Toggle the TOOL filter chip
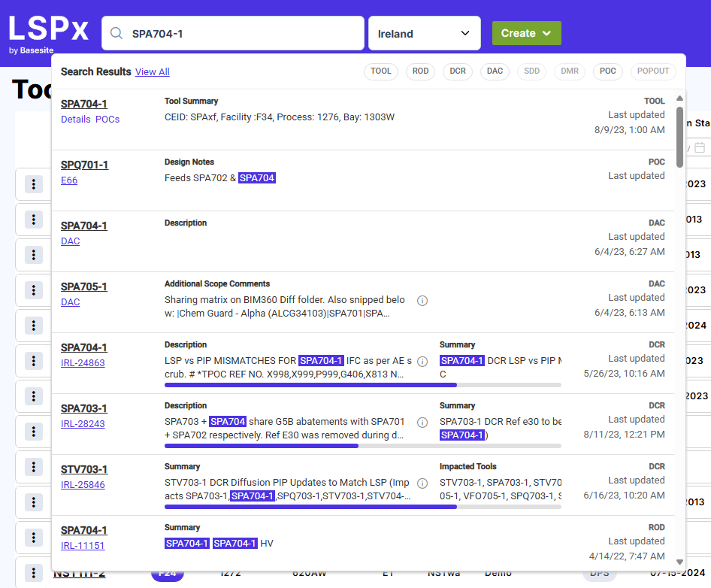711x588 pixels. pyautogui.click(x=381, y=71)
